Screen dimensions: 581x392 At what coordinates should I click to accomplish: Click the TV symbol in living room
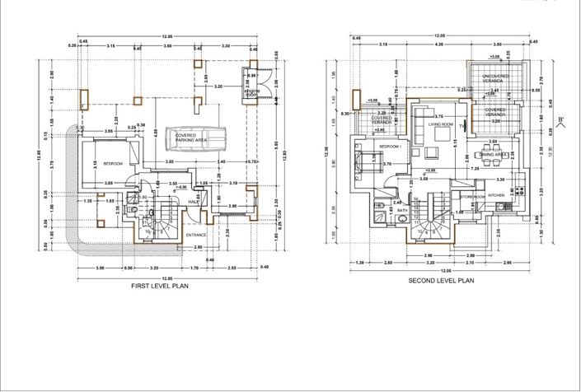[x=462, y=125]
